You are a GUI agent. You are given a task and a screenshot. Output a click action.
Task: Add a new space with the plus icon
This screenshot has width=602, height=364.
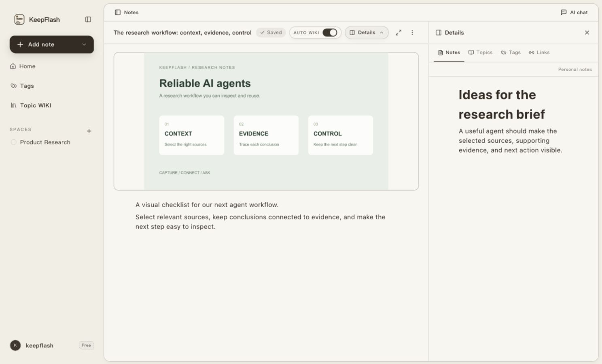(89, 131)
